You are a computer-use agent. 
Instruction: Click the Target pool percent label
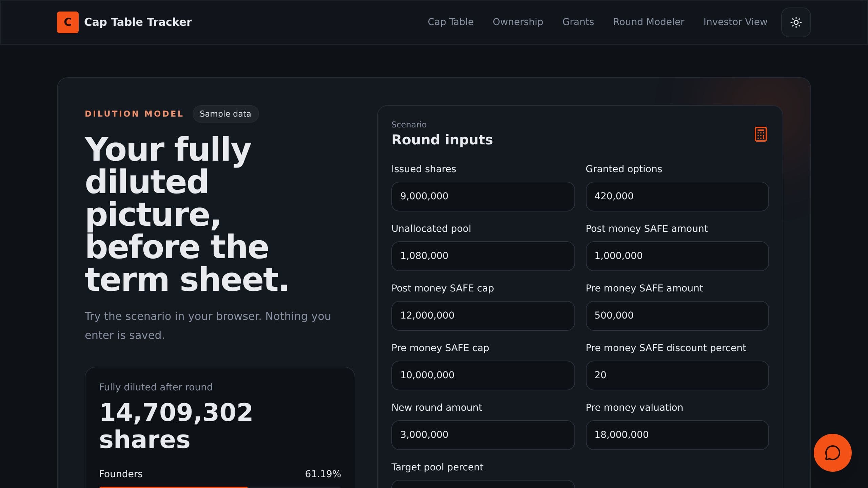tap(437, 467)
